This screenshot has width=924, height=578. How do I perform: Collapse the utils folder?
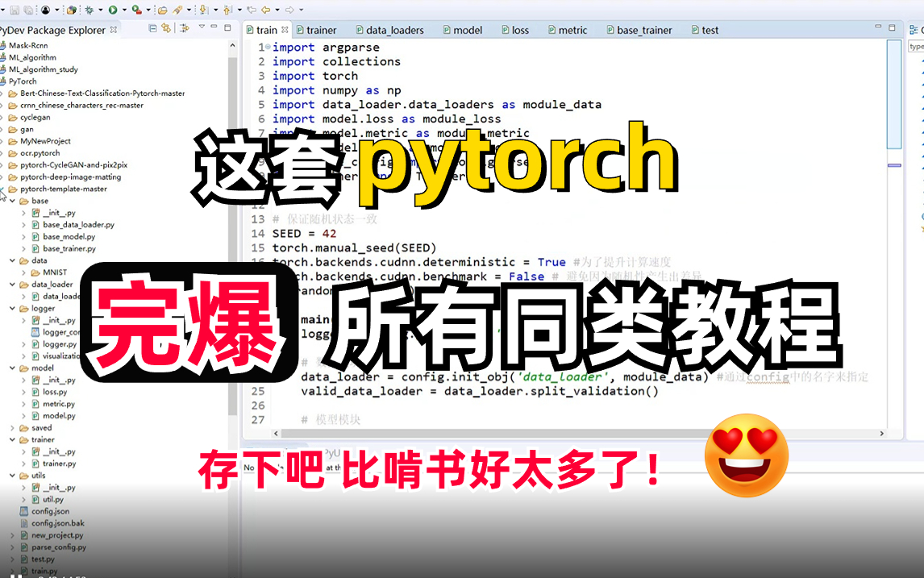tap(12, 476)
